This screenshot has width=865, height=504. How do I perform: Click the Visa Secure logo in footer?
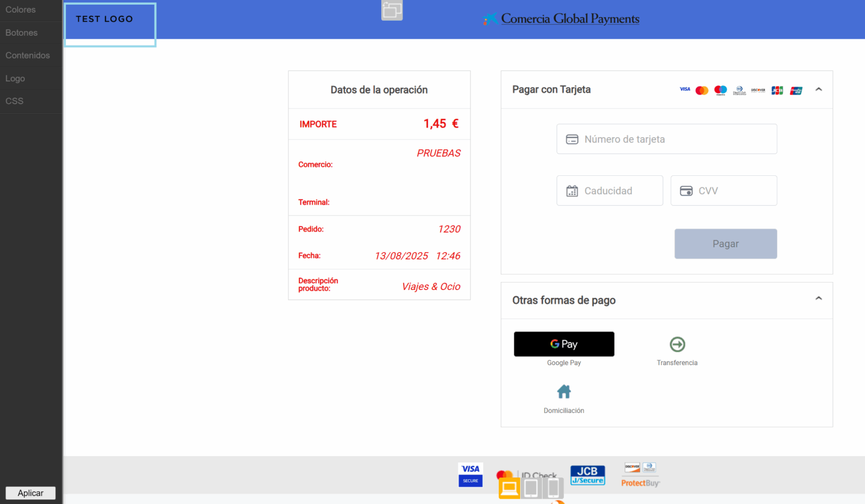471,475
